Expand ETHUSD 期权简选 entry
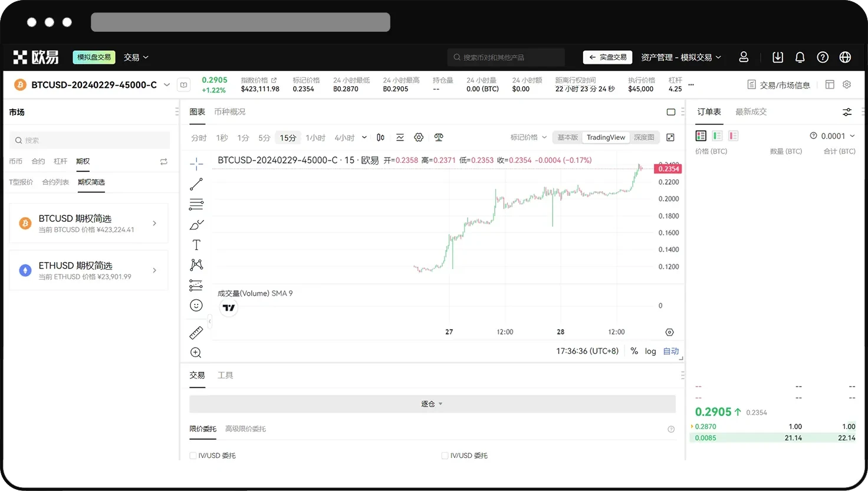 pos(88,270)
